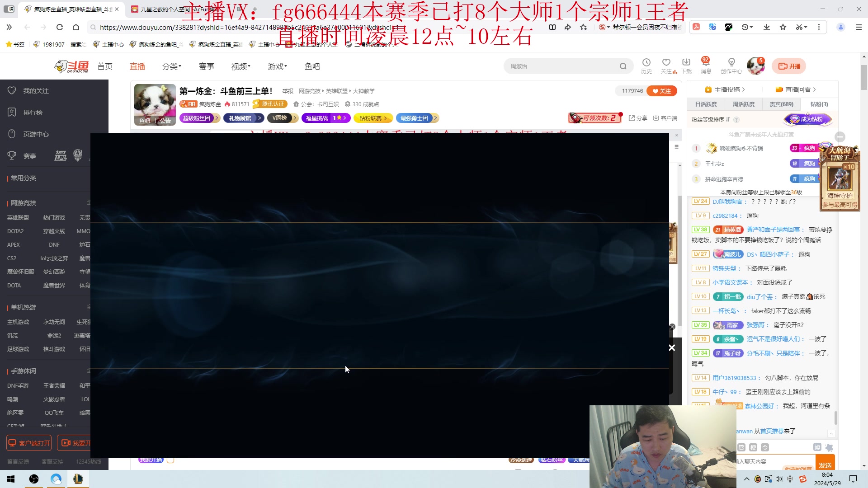Open the reading mode book icon

[x=552, y=27]
